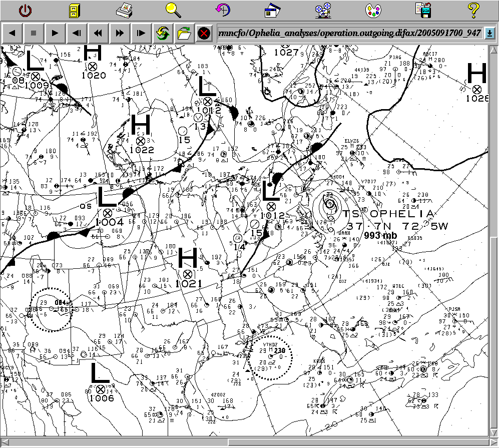The image size is (499, 448).
Task: Step back one frame
Action: pyautogui.click(x=77, y=34)
